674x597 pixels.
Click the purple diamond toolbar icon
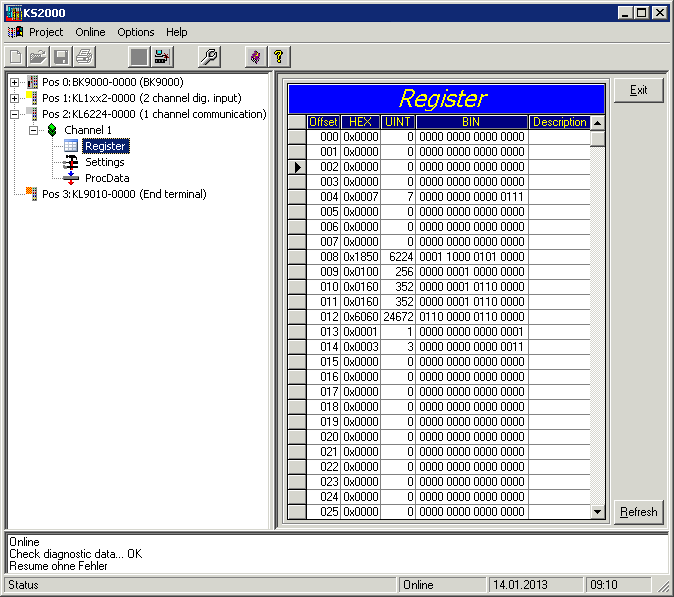[256, 57]
